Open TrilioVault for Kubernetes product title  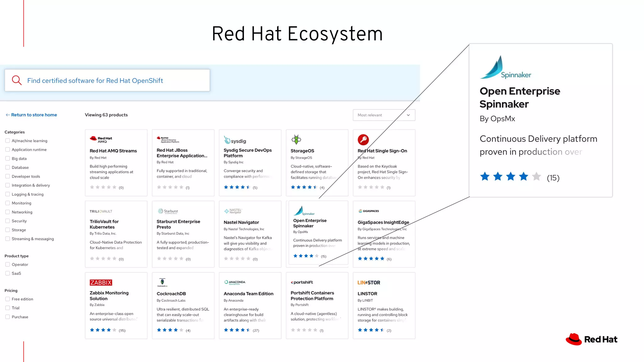[x=104, y=224]
